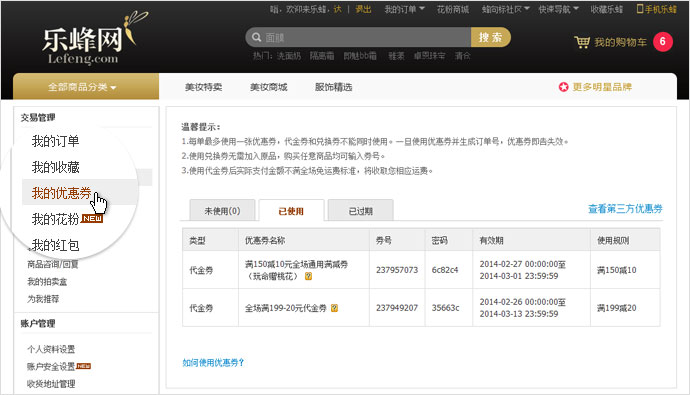This screenshot has height=395, width=690.
Task: Open 为我推荐 in sidebar
Action: tap(43, 299)
